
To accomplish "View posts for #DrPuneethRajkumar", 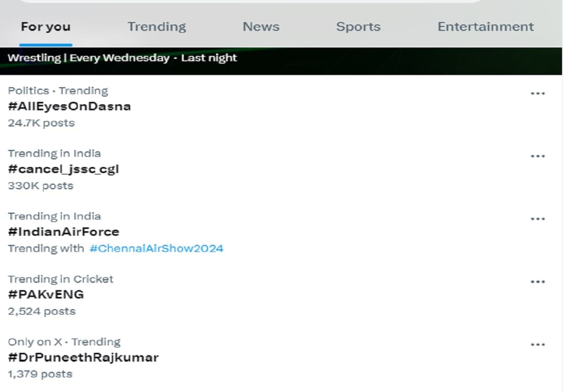I will [x=83, y=357].
